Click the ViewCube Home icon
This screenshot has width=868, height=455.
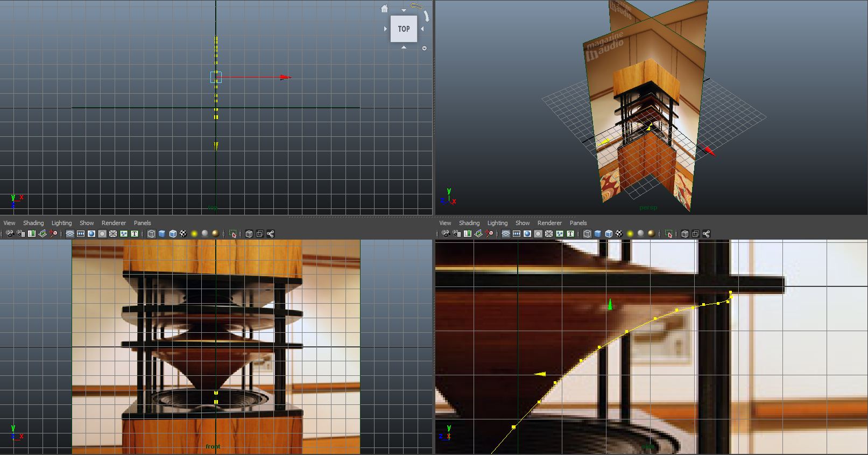(x=384, y=9)
